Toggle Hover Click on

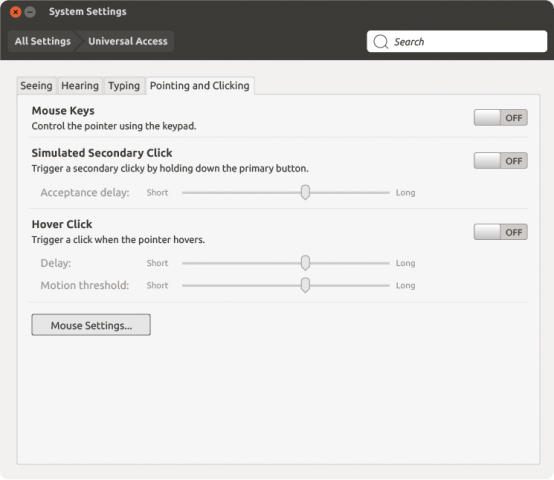tap(500, 232)
